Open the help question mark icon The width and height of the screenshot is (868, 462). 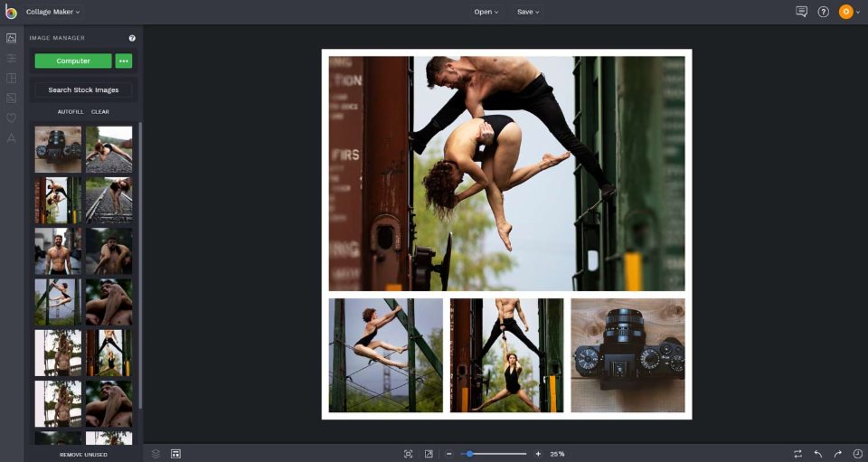pos(823,12)
